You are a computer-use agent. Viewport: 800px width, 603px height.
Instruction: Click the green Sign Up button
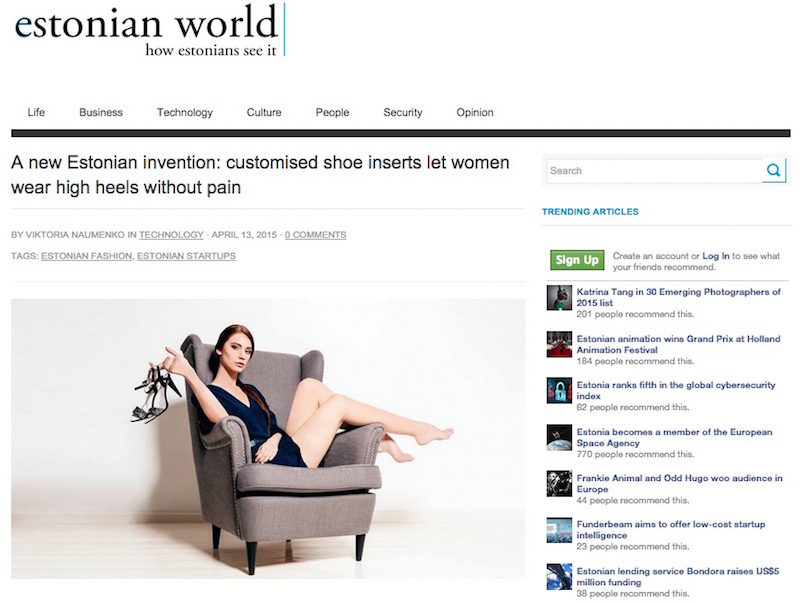pyautogui.click(x=577, y=260)
